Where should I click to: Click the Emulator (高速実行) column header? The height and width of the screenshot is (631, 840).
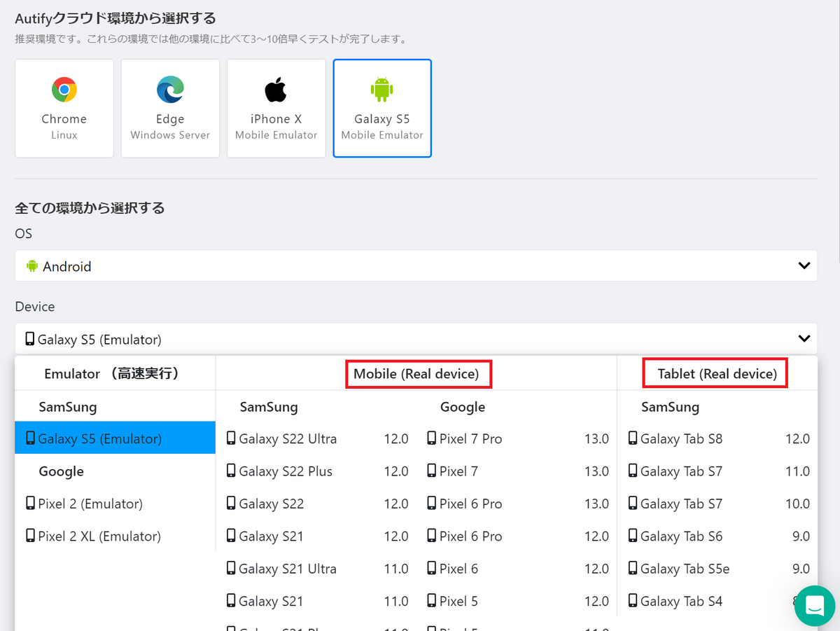pos(115,373)
